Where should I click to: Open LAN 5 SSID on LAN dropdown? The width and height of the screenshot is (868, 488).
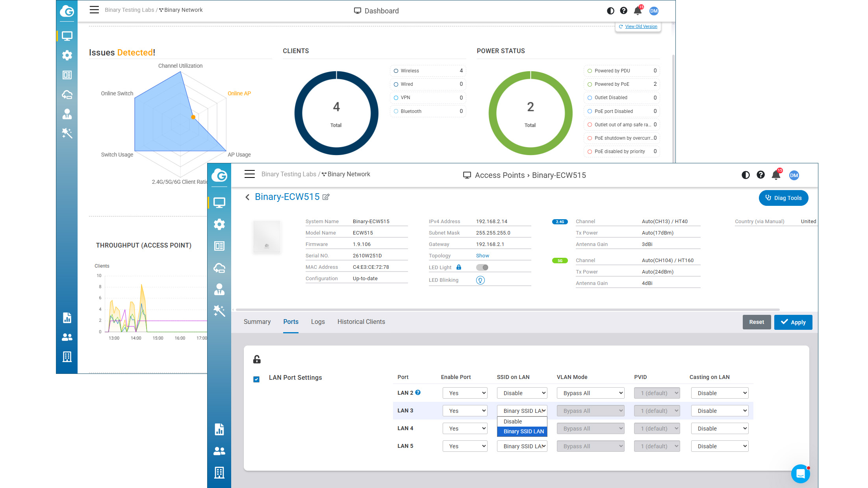point(522,446)
